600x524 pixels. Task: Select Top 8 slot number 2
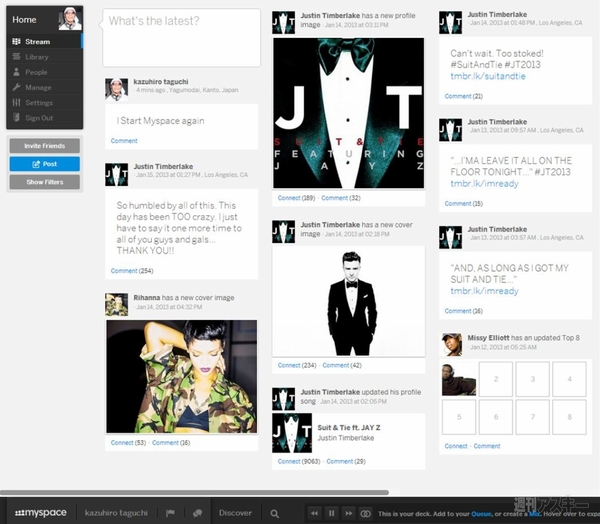pyautogui.click(x=496, y=379)
